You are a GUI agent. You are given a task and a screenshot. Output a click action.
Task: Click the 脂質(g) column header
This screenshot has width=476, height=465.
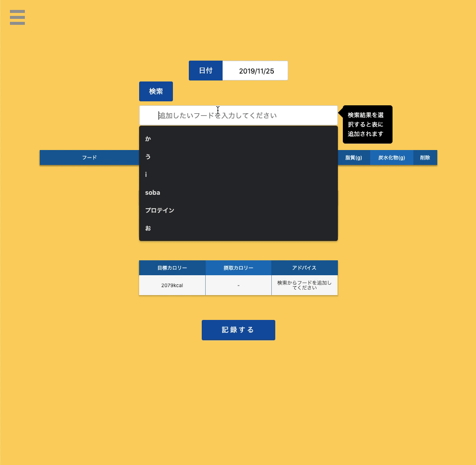tap(353, 157)
